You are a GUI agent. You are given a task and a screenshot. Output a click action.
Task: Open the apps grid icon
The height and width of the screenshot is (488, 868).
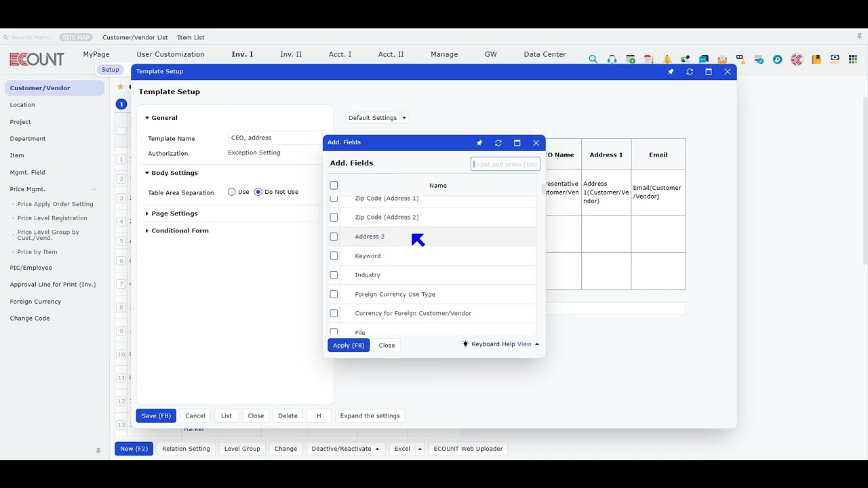(853, 59)
